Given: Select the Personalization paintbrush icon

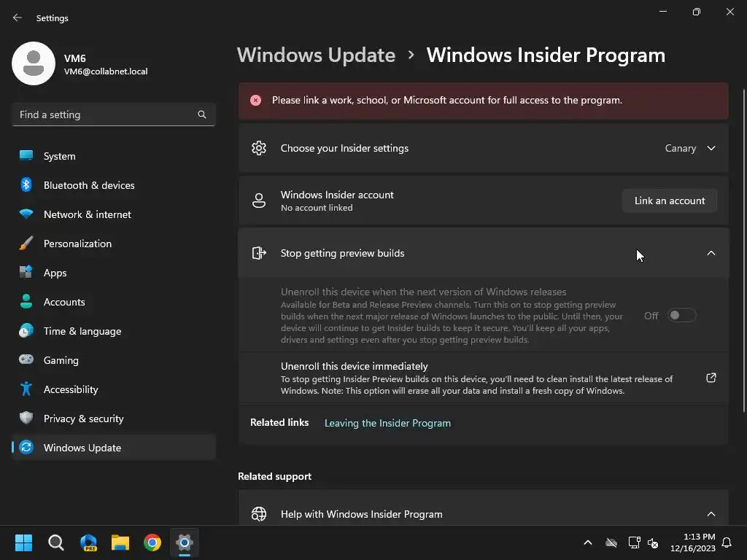Looking at the screenshot, I should coord(26,244).
